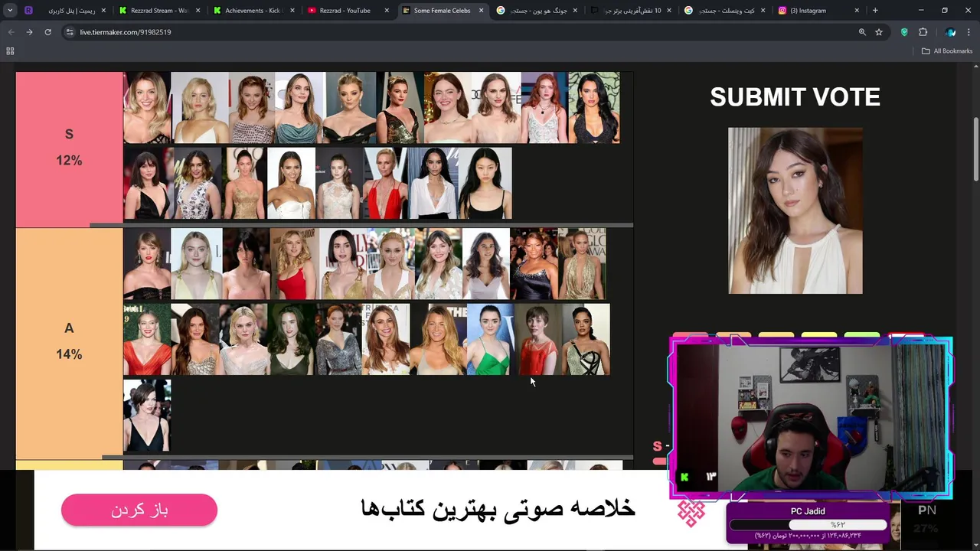The width and height of the screenshot is (980, 551).
Task: Bookmark this page with the star icon
Action: coord(879,32)
